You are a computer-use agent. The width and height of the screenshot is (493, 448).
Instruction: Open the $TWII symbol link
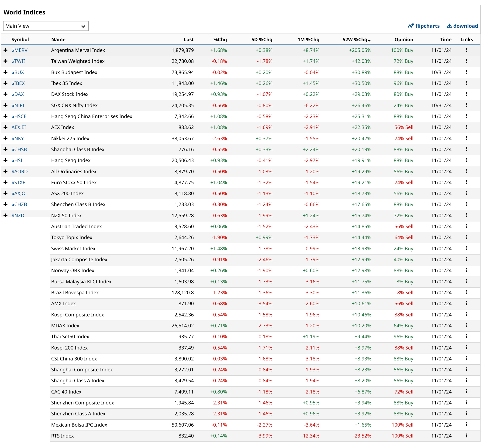pyautogui.click(x=18, y=61)
